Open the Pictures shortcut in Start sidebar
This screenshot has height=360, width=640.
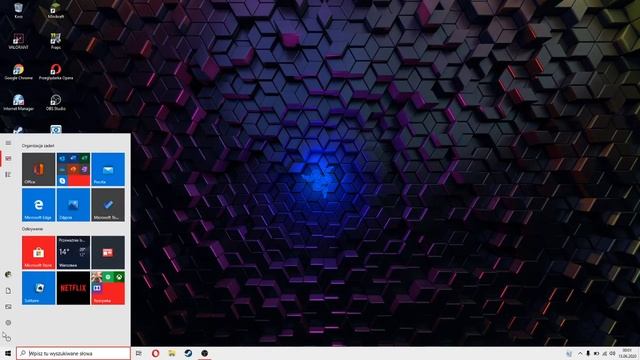point(8,307)
